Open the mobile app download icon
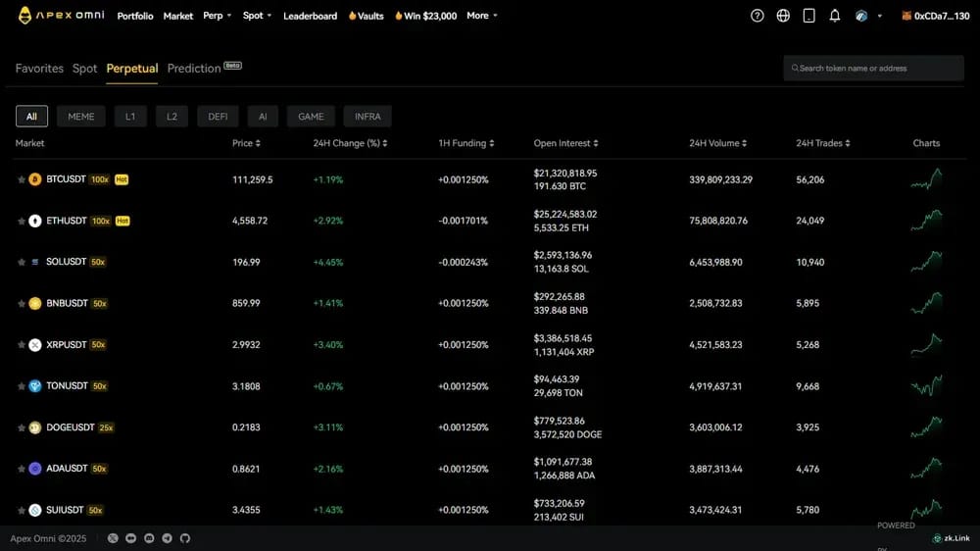The height and width of the screenshot is (551, 980). 808,16
